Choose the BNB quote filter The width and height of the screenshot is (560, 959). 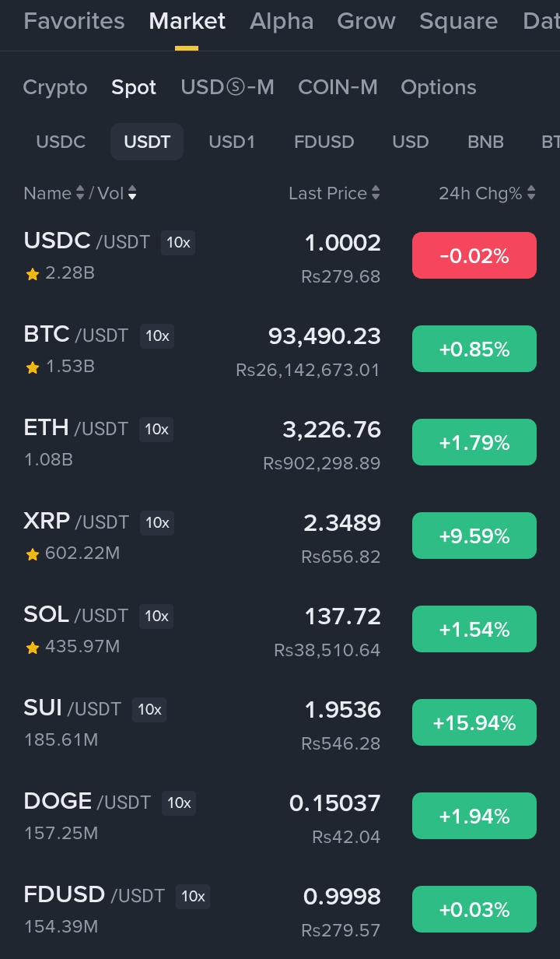coord(485,142)
